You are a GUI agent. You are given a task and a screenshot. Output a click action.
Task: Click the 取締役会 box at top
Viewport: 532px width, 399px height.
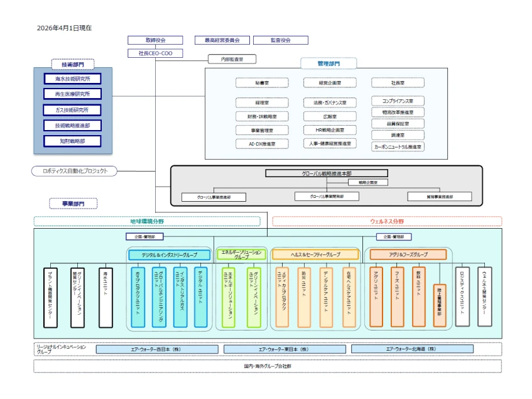coord(155,40)
